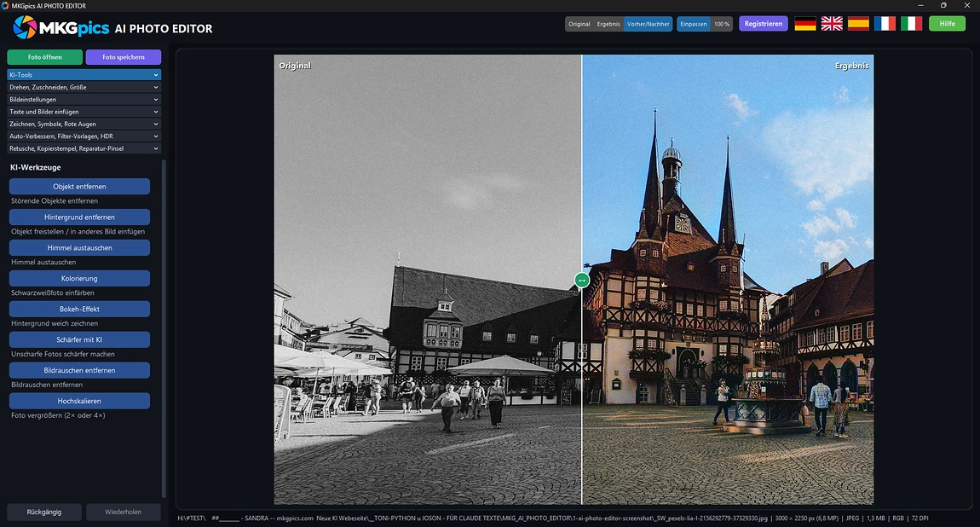Click the app icon in the title bar
The image size is (980, 527).
coord(6,6)
